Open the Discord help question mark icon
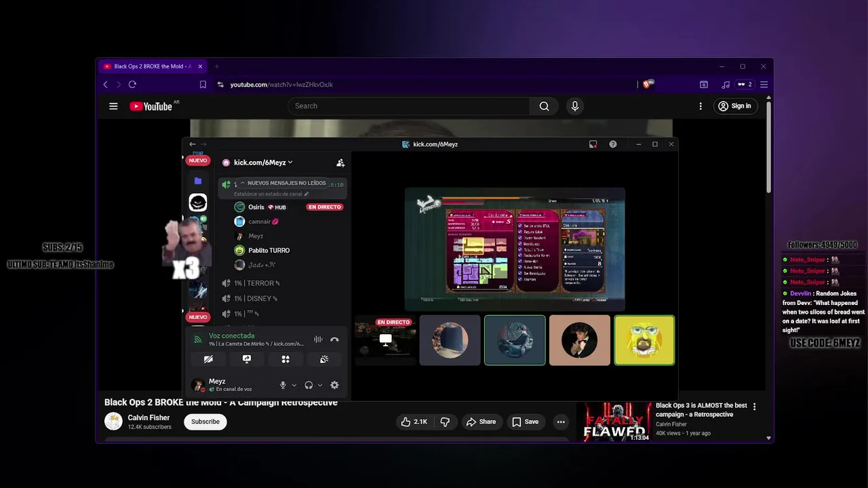This screenshot has height=488, width=868. tap(613, 144)
